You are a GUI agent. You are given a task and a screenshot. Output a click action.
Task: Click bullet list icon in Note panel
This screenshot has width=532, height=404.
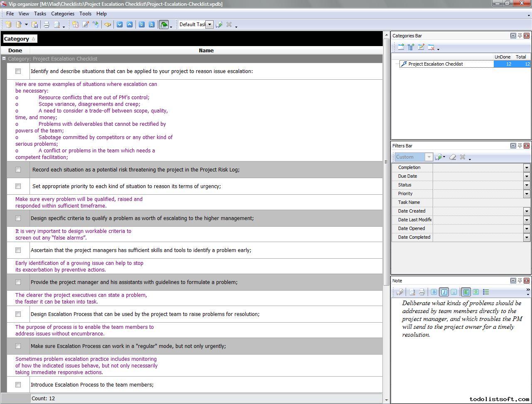[x=486, y=292]
